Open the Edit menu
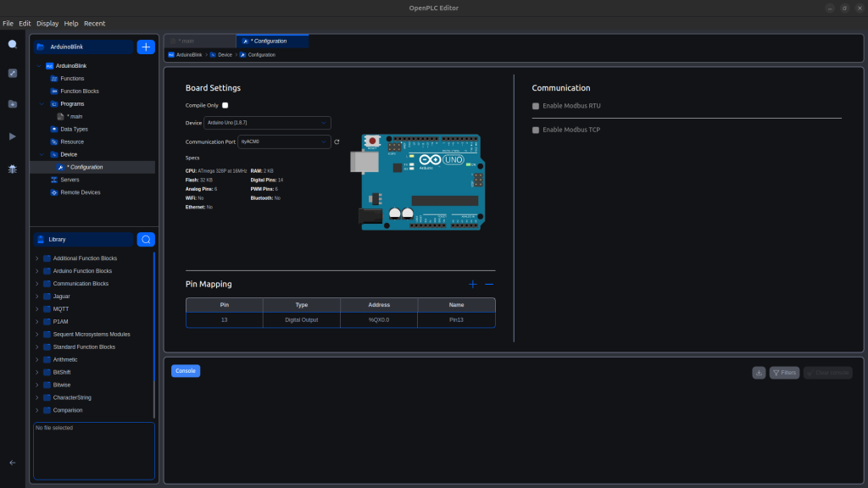868x488 pixels. 25,24
